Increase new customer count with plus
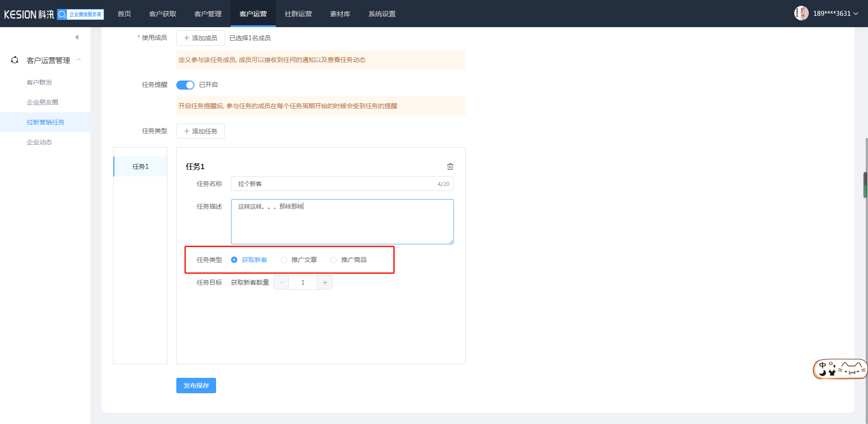Viewport: 868px width, 424px height. coord(325,282)
